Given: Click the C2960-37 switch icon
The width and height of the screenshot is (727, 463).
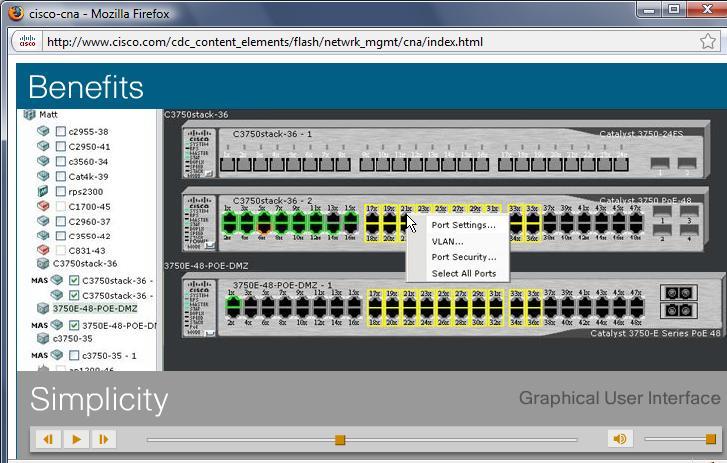Looking at the screenshot, I should click(x=43, y=221).
